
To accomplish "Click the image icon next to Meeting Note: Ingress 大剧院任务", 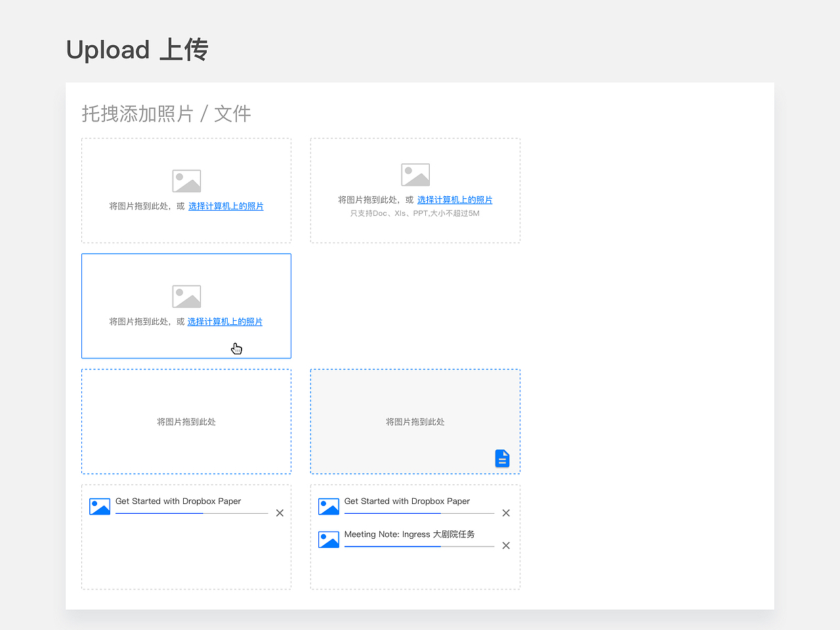I will click(x=328, y=539).
